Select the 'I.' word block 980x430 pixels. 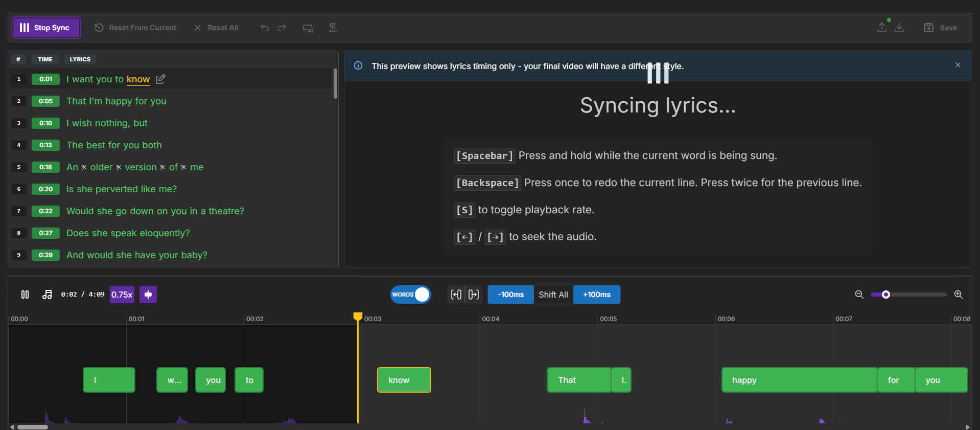(621, 380)
